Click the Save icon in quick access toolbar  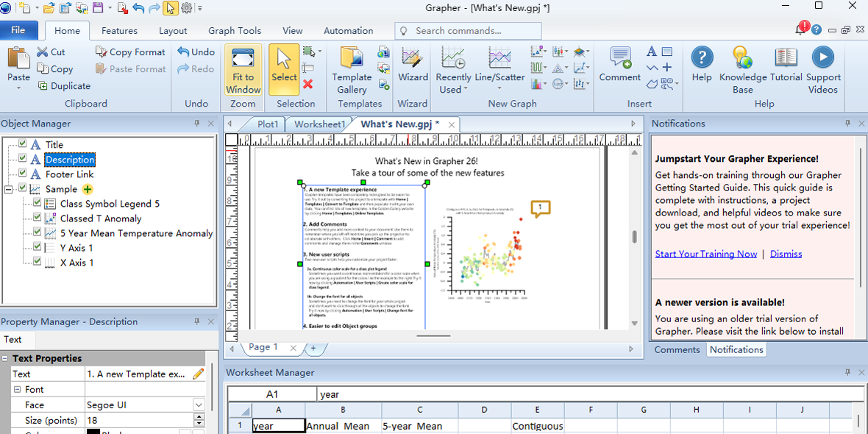pyautogui.click(x=98, y=8)
